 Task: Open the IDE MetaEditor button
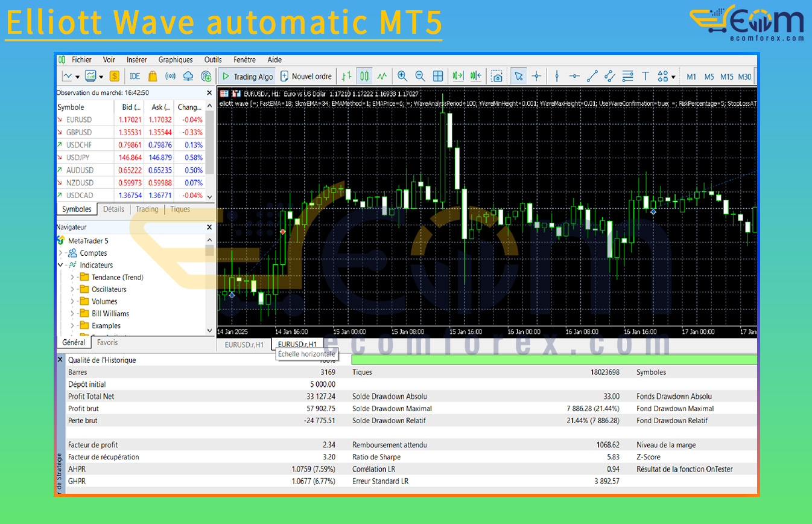135,77
